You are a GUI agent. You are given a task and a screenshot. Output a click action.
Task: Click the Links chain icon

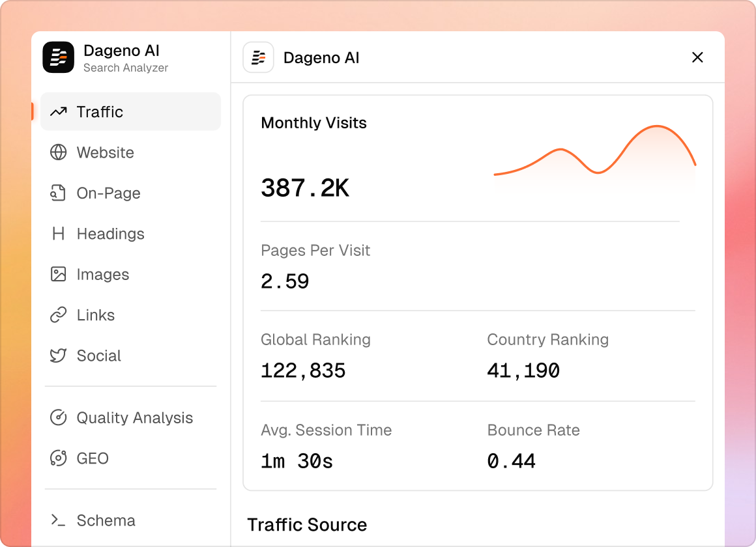click(59, 315)
